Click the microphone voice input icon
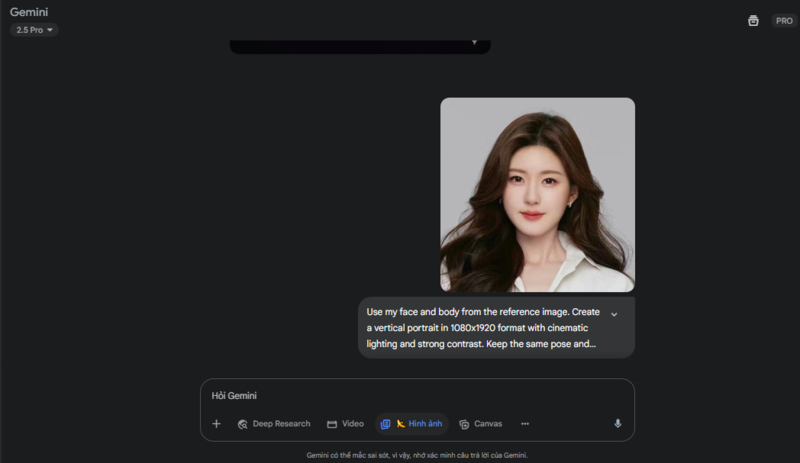Viewport: 800px width, 463px height. 617,424
